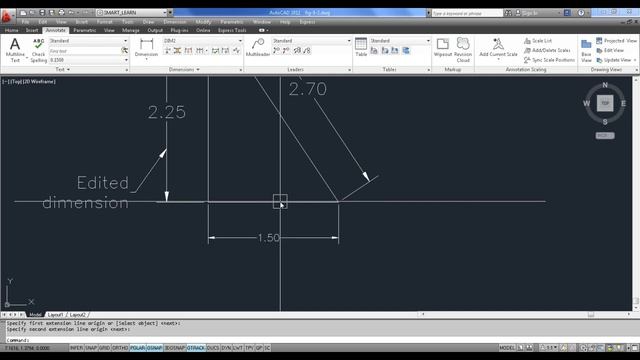This screenshot has width=640, height=360.
Task: Expand the Dimensions panel title
Action: [184, 70]
